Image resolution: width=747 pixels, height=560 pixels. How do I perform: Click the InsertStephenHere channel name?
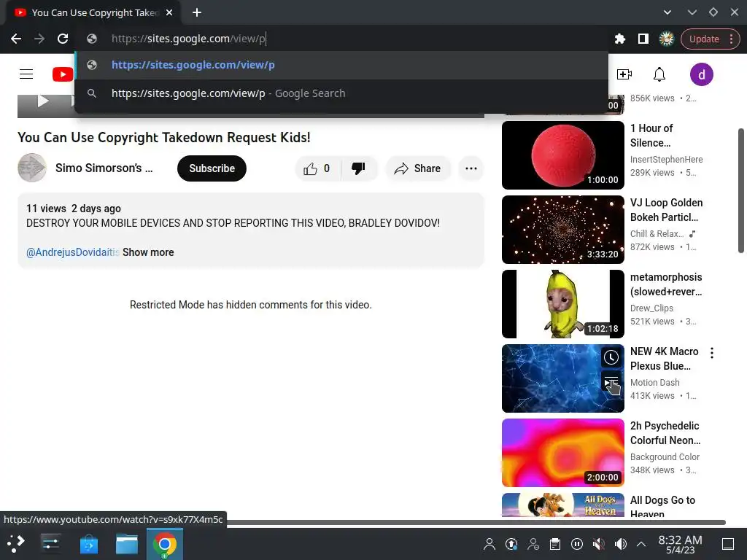click(667, 160)
